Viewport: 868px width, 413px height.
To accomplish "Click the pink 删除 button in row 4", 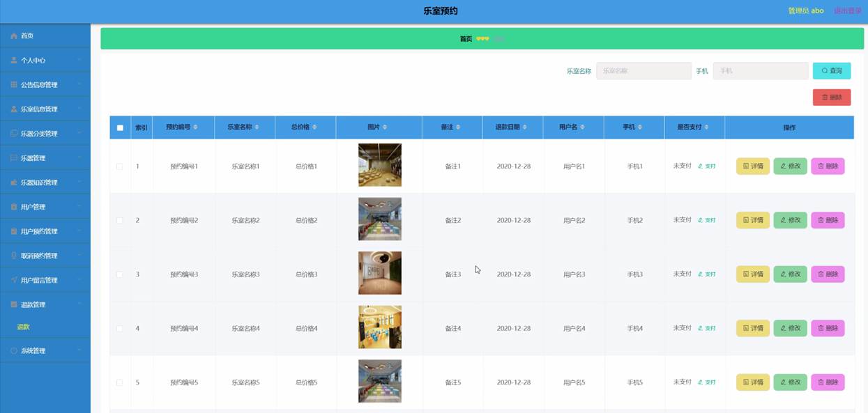I will click(828, 328).
